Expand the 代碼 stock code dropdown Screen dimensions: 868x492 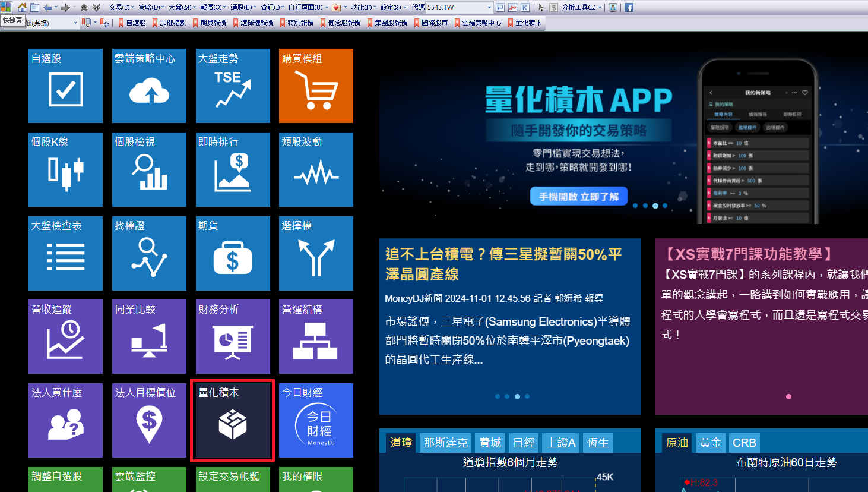tap(489, 8)
